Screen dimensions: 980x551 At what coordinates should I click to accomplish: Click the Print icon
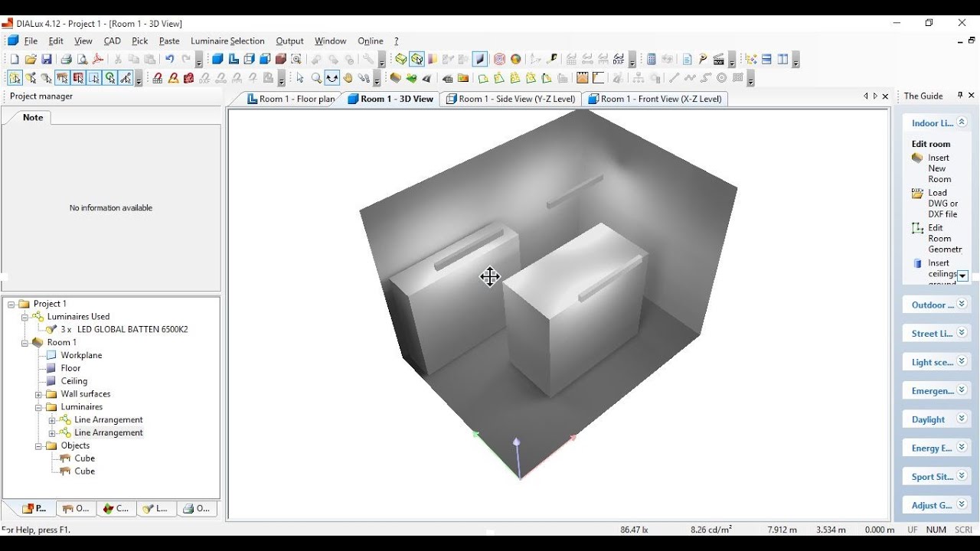(x=67, y=59)
